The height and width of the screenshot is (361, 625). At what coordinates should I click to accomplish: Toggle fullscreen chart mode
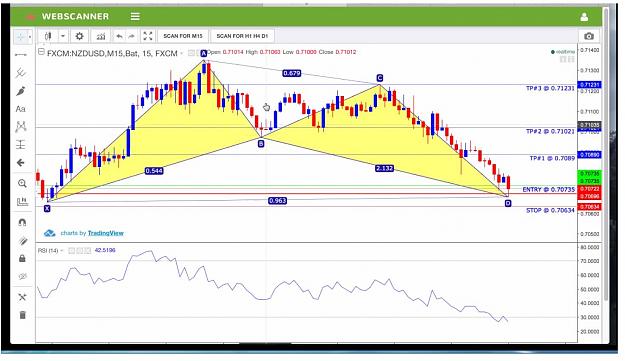tap(147, 36)
